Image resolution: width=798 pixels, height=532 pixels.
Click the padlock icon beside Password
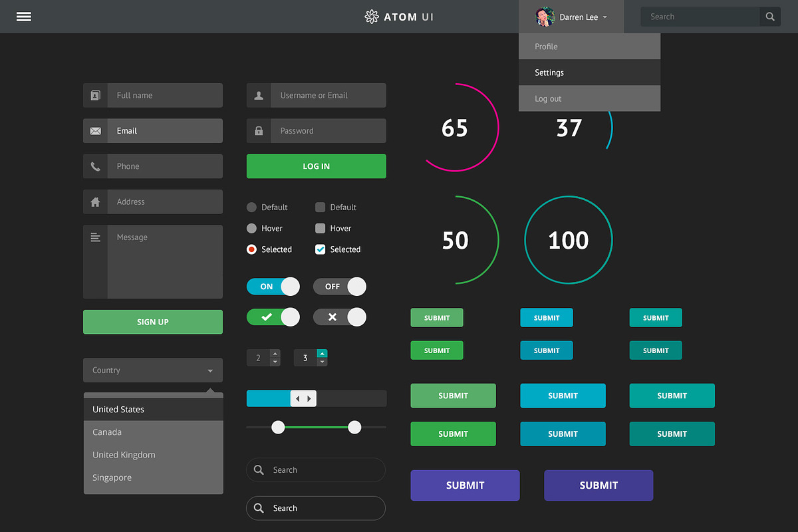tap(259, 131)
